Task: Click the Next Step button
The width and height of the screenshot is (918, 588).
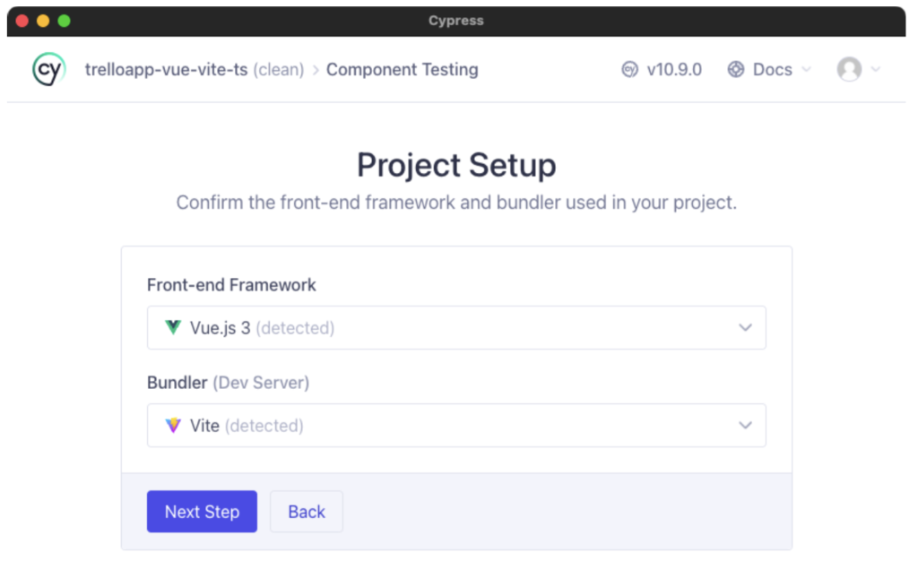Action: point(202,512)
